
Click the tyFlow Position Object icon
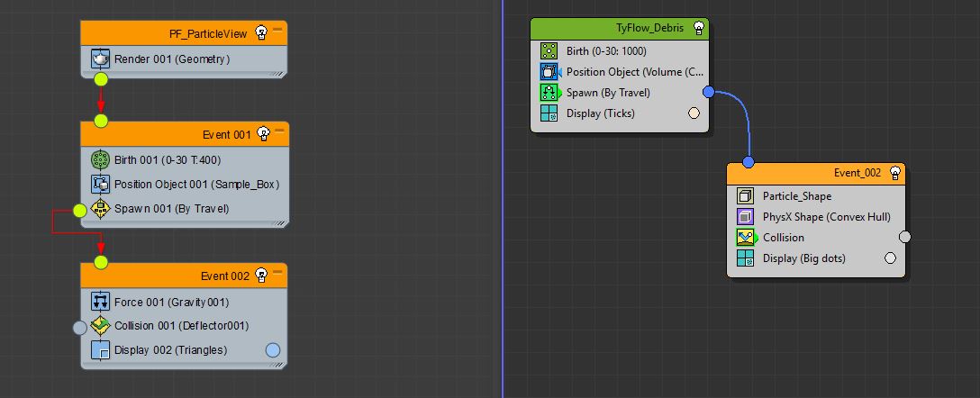pos(549,72)
